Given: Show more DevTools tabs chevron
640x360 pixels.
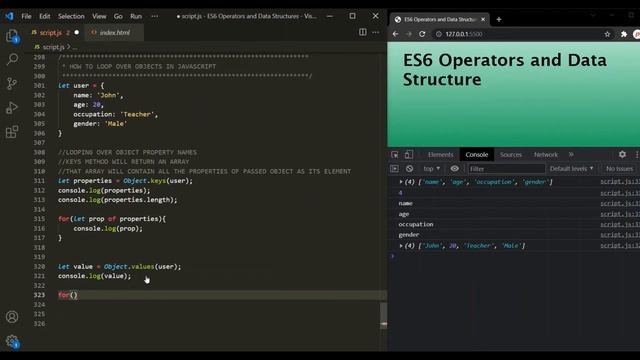Looking at the screenshot, I should [x=571, y=155].
